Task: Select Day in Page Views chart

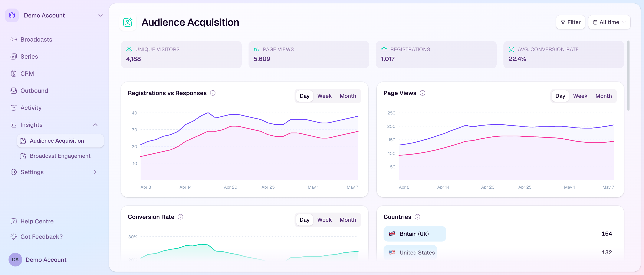Action: pos(560,96)
